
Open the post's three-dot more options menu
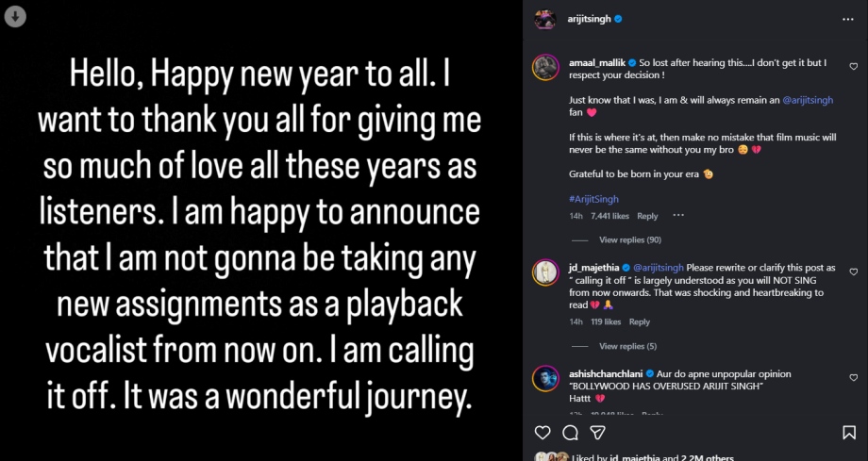(x=847, y=18)
